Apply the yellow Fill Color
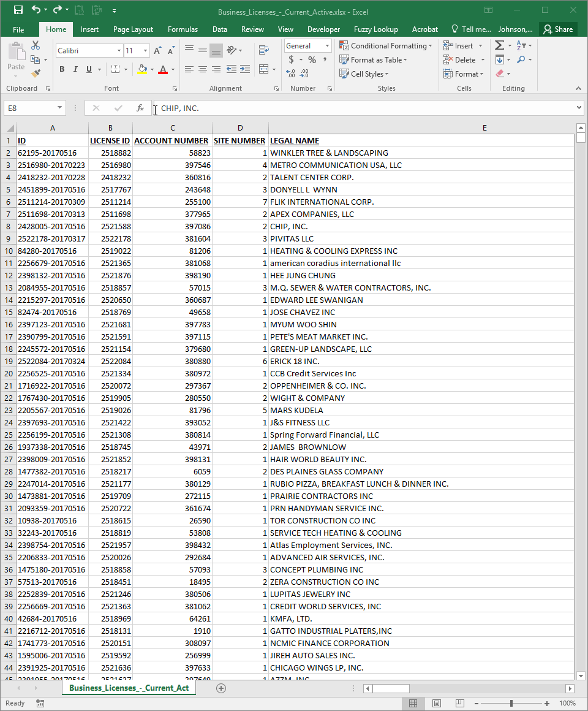Screen dimensions: 588x711 (x=142, y=69)
